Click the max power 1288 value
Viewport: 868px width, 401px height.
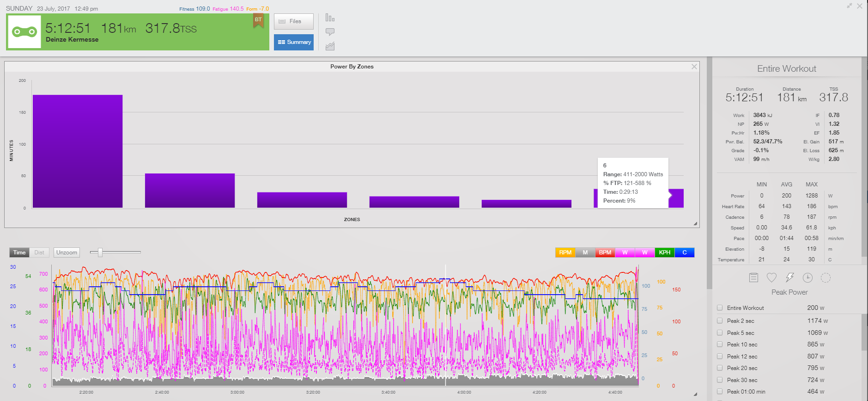coord(812,196)
